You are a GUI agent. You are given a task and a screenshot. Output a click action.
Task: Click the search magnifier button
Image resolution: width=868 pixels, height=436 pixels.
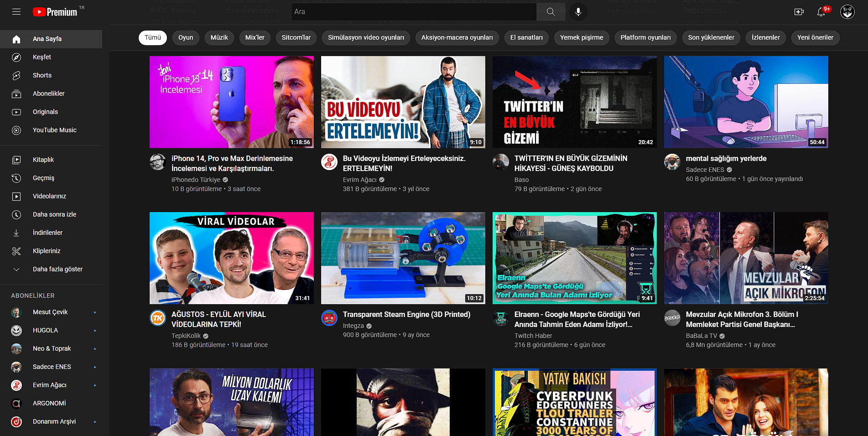pyautogui.click(x=551, y=12)
